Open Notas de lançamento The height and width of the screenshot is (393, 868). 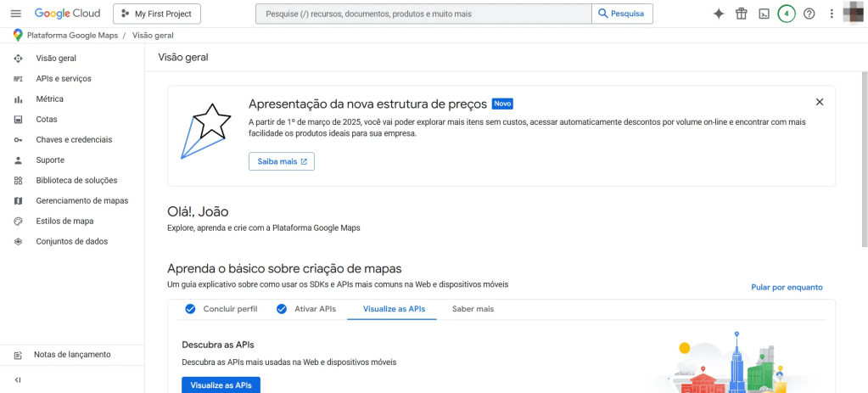point(72,354)
